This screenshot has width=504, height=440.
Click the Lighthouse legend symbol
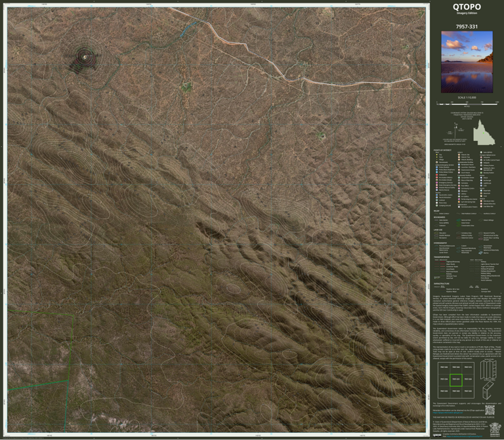tap(481, 183)
